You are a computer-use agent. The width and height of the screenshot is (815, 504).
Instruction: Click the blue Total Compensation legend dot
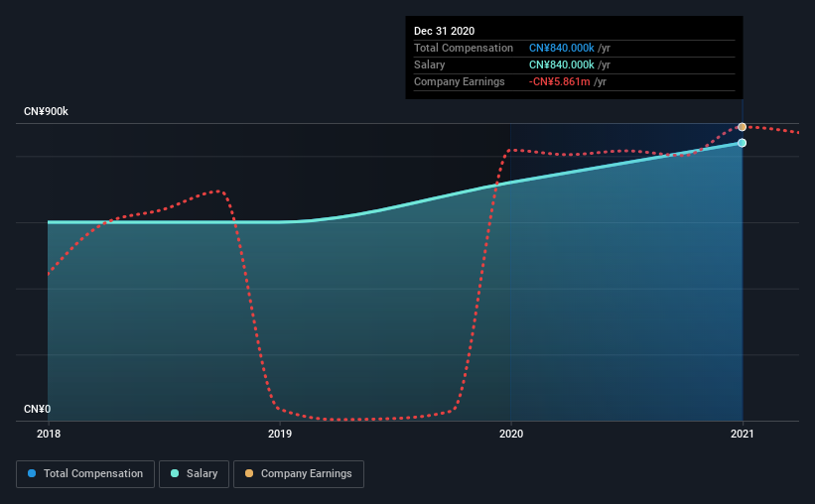point(32,473)
